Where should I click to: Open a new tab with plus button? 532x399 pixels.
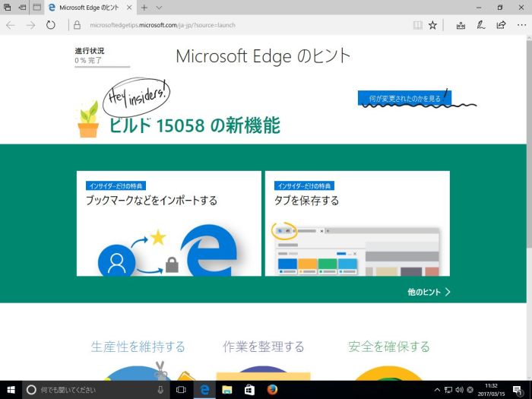[144, 7]
